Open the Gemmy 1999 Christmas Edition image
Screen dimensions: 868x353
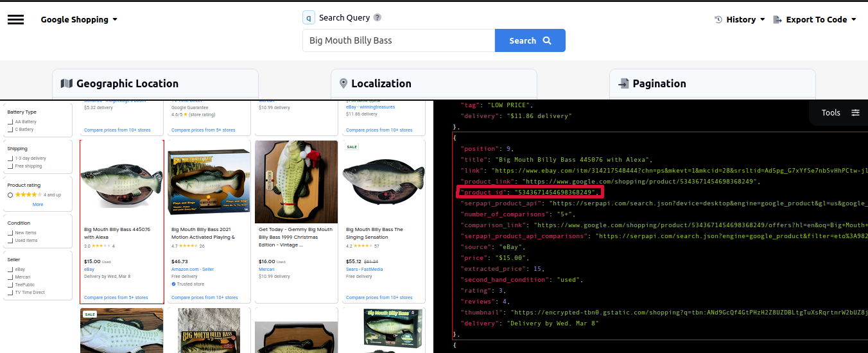(x=297, y=182)
